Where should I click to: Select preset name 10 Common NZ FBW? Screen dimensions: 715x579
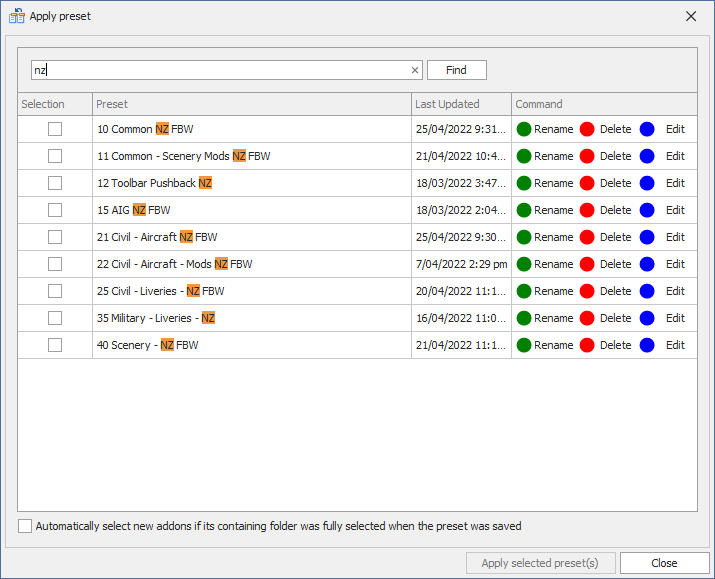(x=145, y=129)
